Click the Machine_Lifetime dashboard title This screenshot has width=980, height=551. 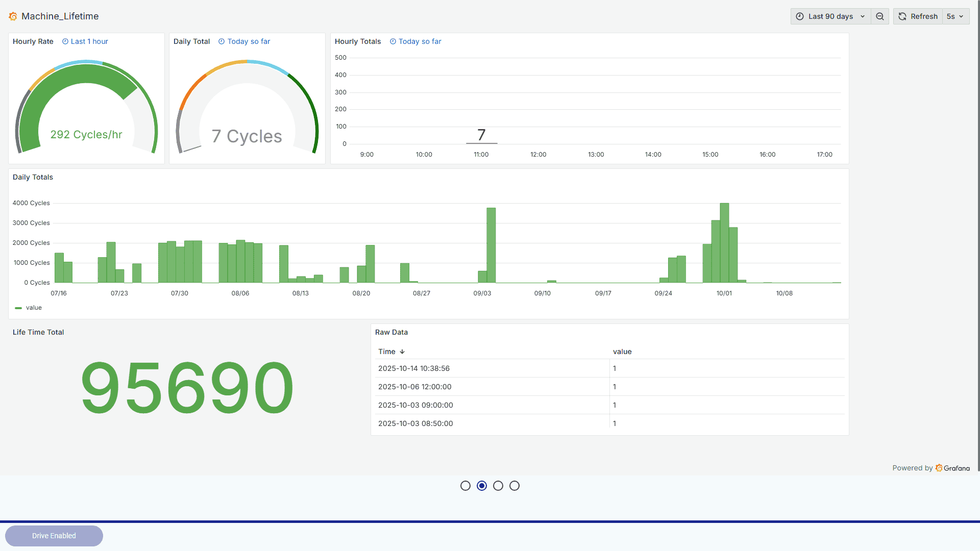[60, 16]
